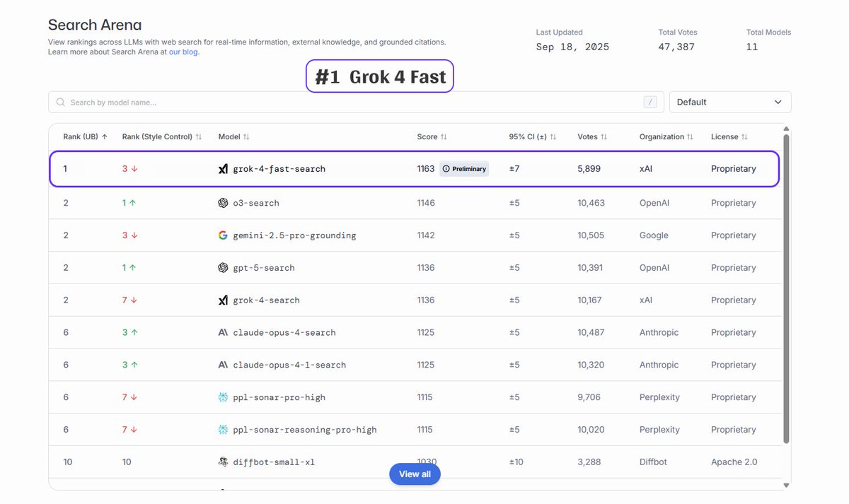Sort by License column header
This screenshot has width=849, height=504.
pyautogui.click(x=729, y=137)
